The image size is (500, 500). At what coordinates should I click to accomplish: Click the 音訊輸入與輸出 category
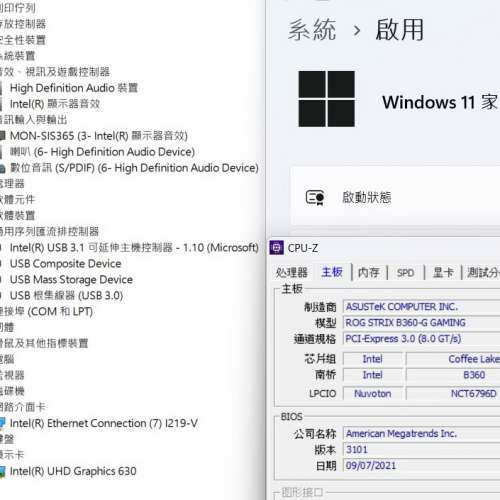tap(34, 120)
